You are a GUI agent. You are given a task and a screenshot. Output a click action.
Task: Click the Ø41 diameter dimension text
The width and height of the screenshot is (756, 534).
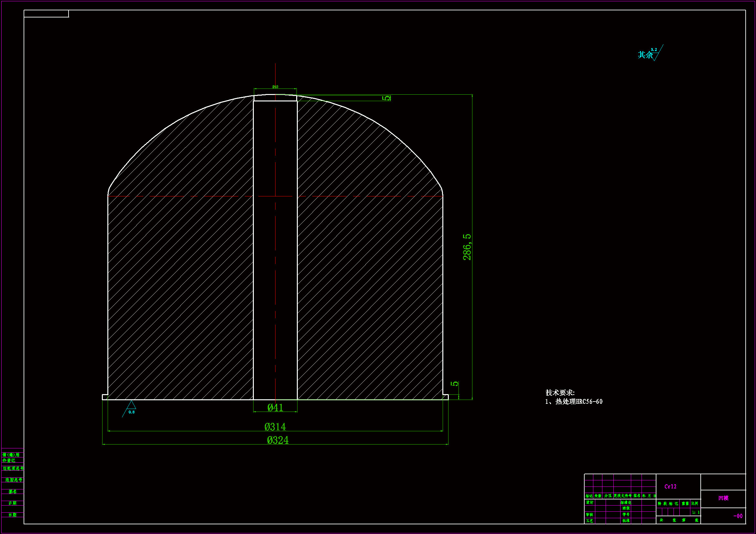(x=275, y=408)
